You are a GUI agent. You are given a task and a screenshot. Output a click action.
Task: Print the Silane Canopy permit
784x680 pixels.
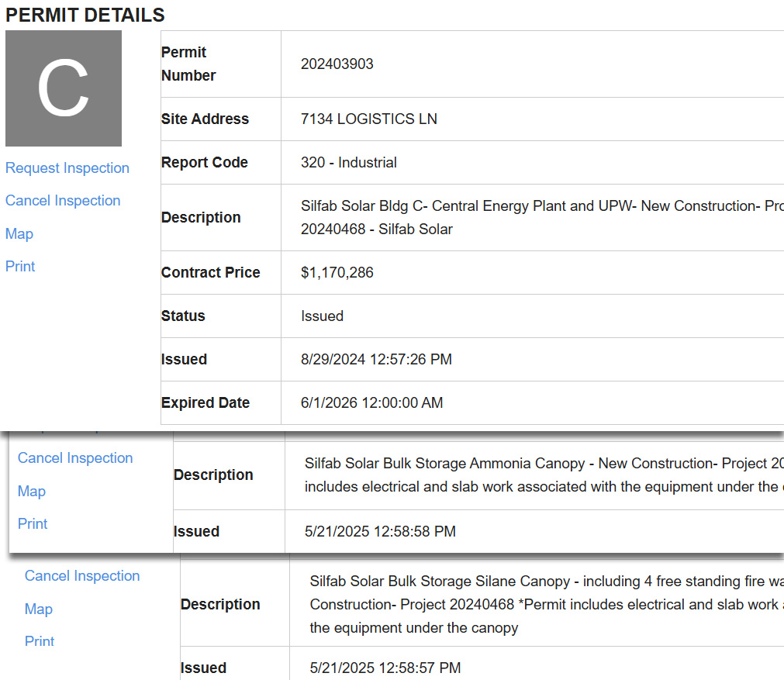pos(40,642)
